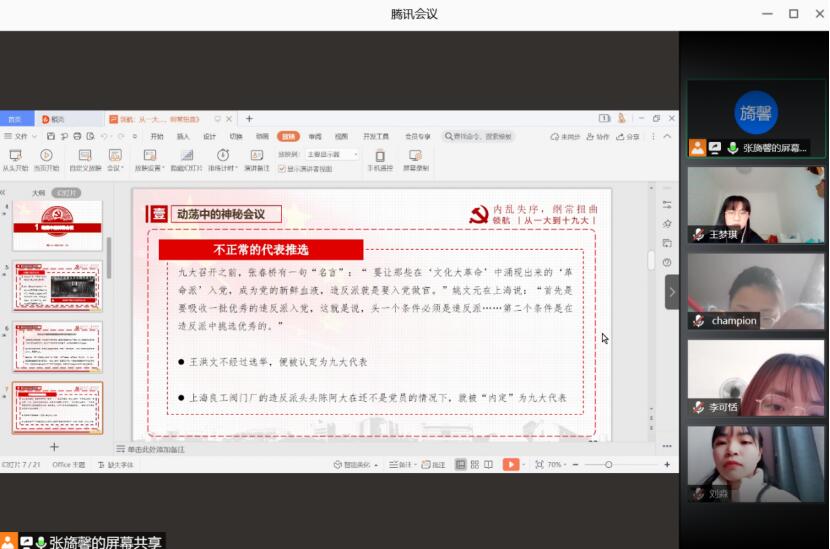Toggle 显示演讲者视图 checkbox

(x=281, y=169)
